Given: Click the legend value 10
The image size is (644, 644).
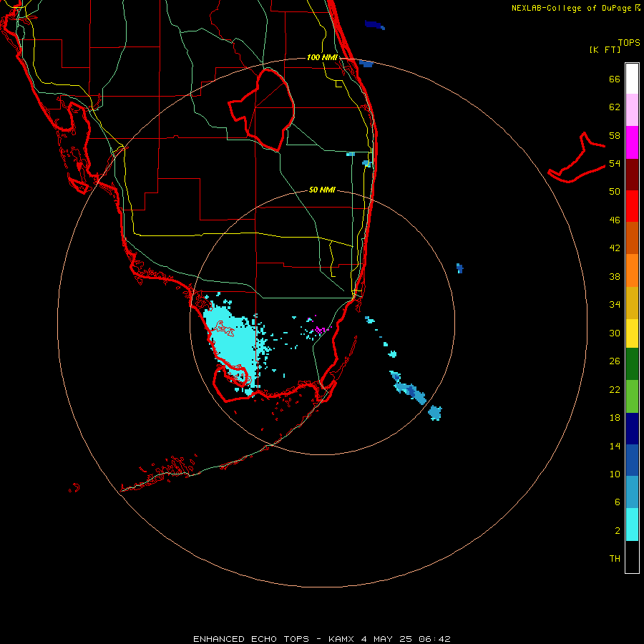Looking at the screenshot, I should tap(615, 474).
